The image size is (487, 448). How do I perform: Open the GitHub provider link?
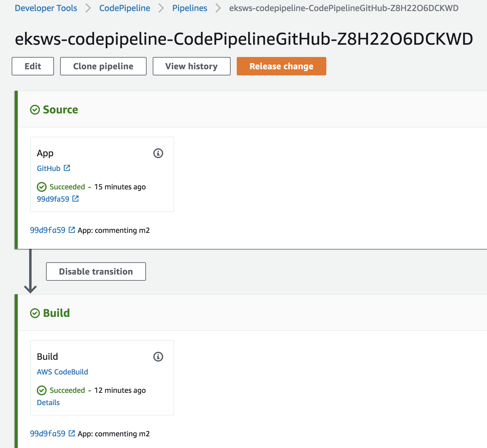48,169
